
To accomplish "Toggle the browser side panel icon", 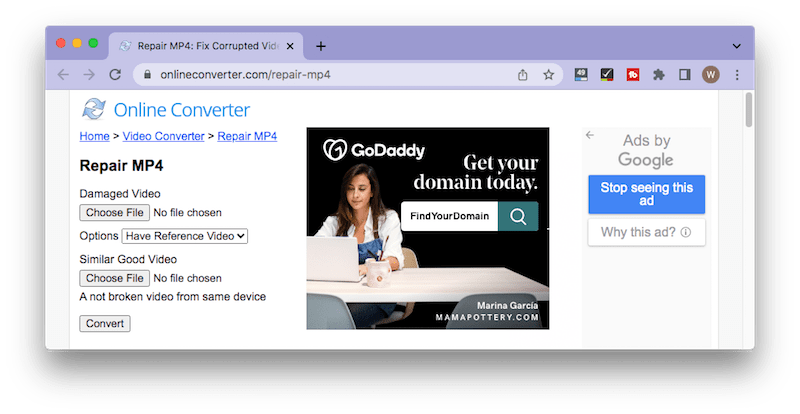I will (685, 75).
